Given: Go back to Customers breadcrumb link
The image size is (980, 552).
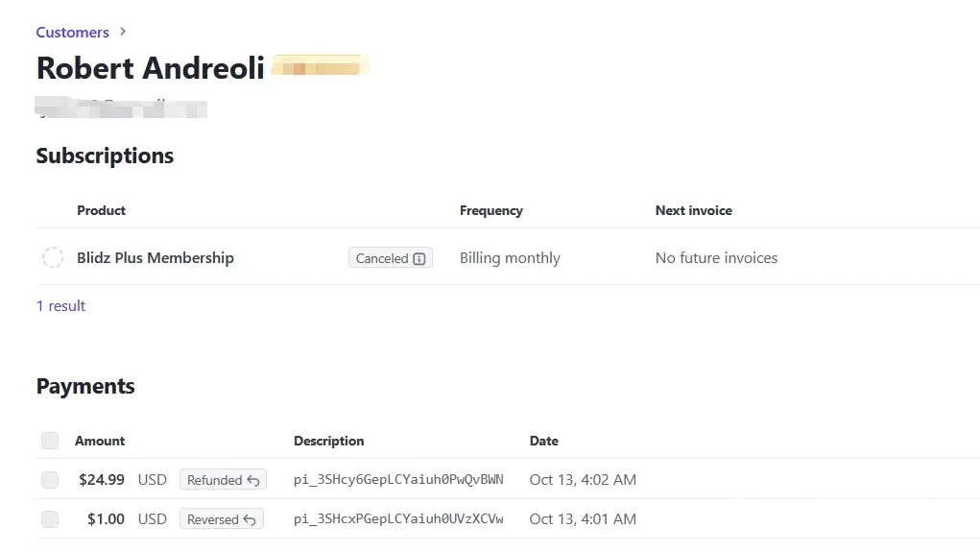Looking at the screenshot, I should coord(72,32).
